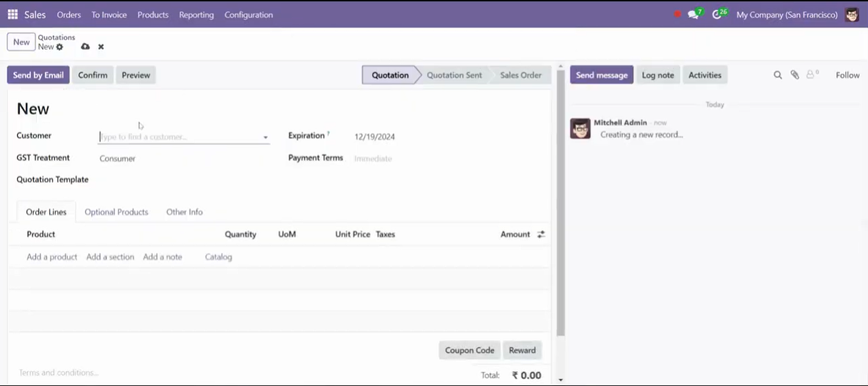Apply a Coupon Code
Viewport: 868px width, 386px height.
470,350
